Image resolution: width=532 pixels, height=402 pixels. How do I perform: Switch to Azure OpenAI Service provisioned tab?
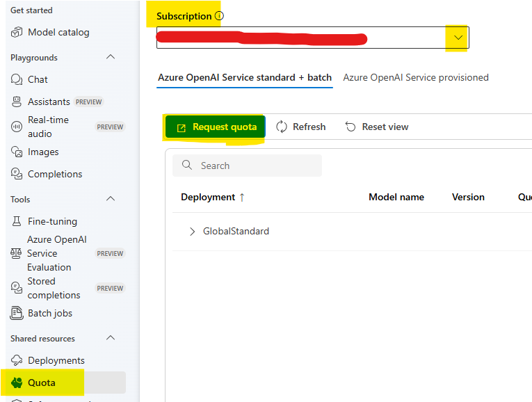(416, 78)
